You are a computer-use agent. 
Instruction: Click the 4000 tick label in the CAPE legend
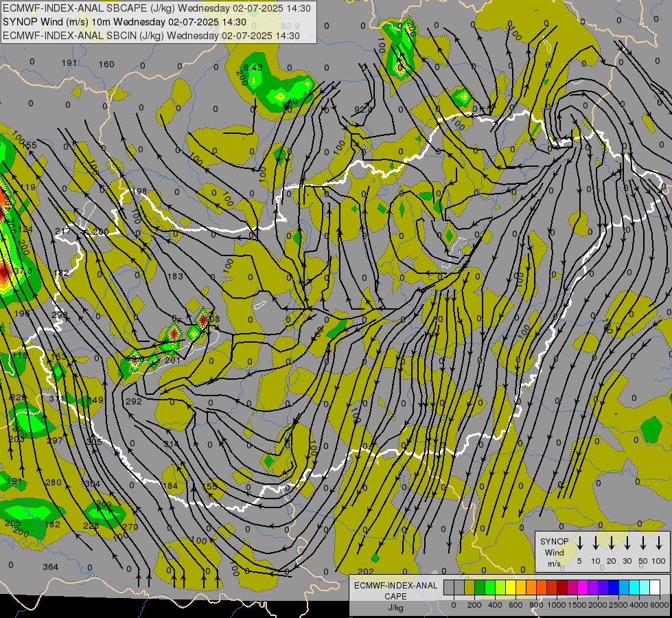pos(638,605)
